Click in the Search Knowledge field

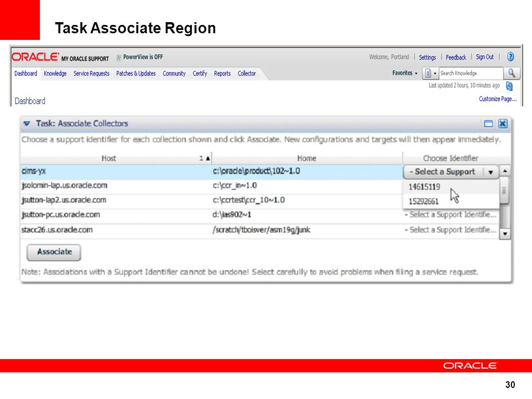coord(471,73)
